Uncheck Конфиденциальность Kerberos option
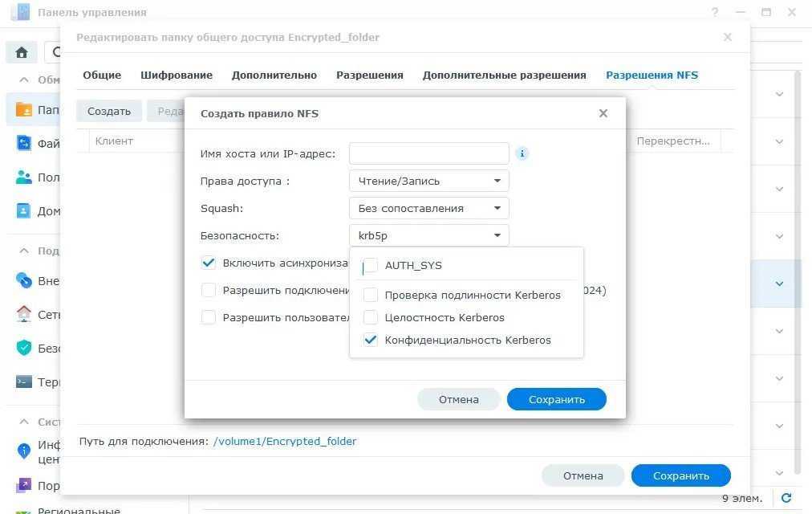812x514 pixels. point(370,340)
